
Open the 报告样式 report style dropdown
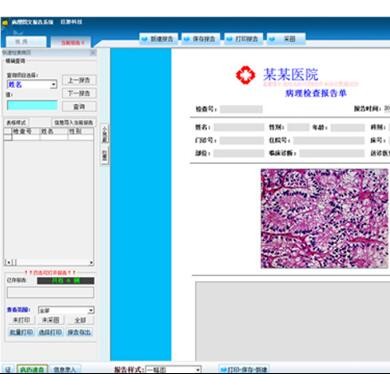[x=198, y=370]
